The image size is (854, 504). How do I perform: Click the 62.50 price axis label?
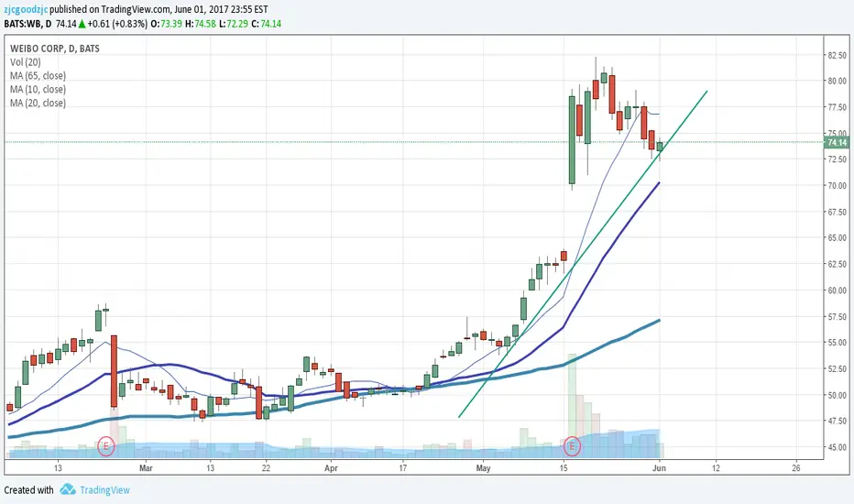click(838, 264)
